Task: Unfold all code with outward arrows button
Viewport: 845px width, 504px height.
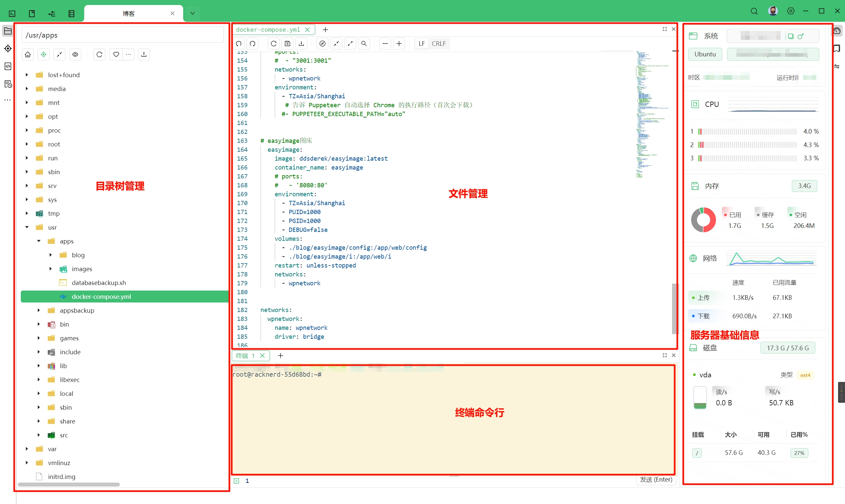Action: pyautogui.click(x=350, y=44)
